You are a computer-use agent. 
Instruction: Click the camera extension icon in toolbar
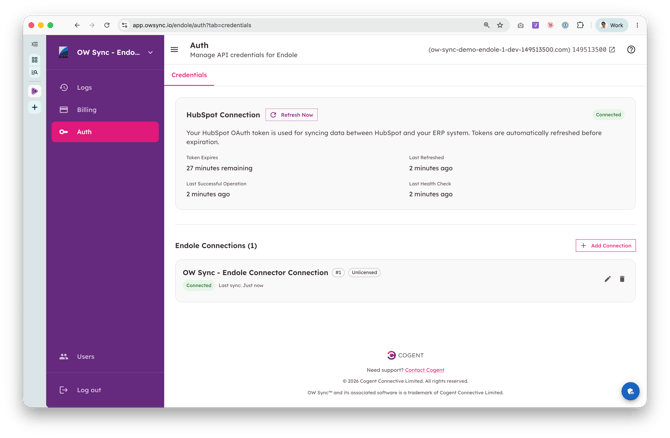pos(520,25)
